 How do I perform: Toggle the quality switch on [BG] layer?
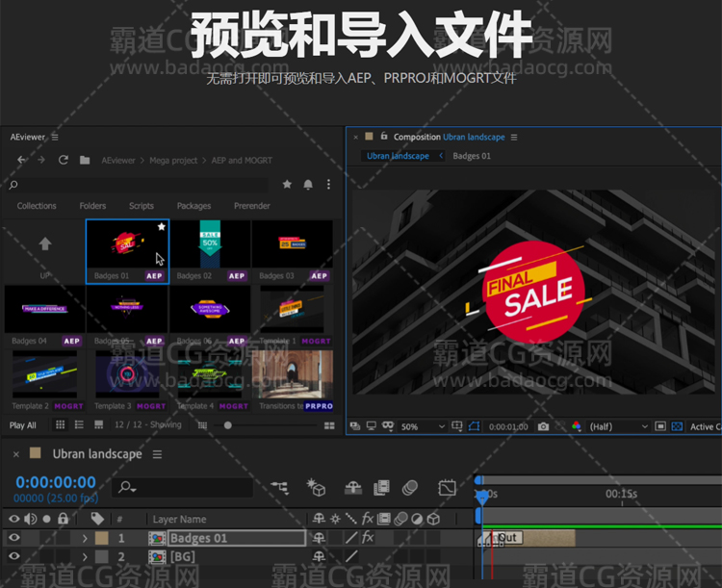[351, 556]
